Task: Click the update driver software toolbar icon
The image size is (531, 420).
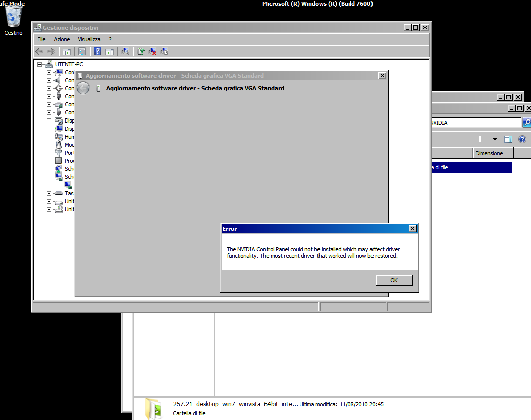Action: click(141, 51)
